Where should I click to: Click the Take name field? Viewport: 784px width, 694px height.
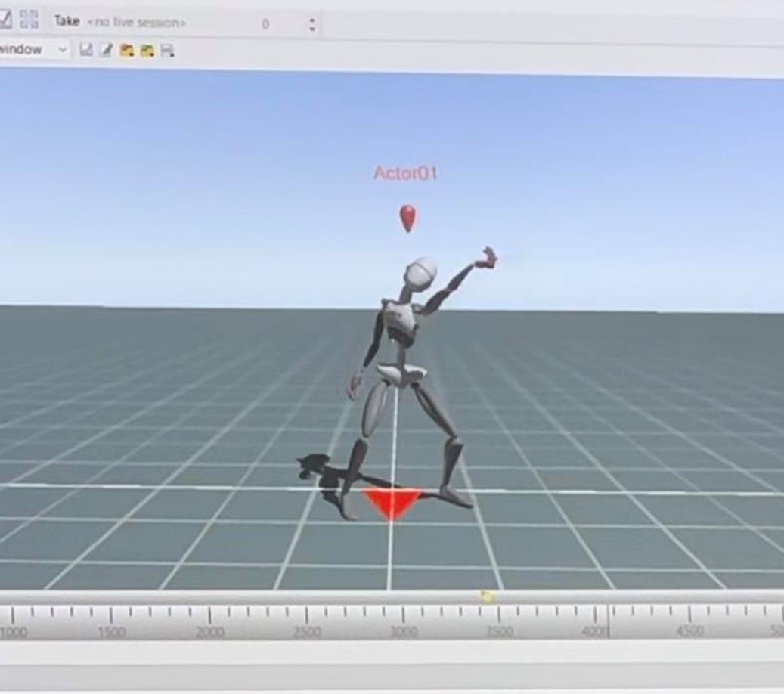[x=136, y=23]
